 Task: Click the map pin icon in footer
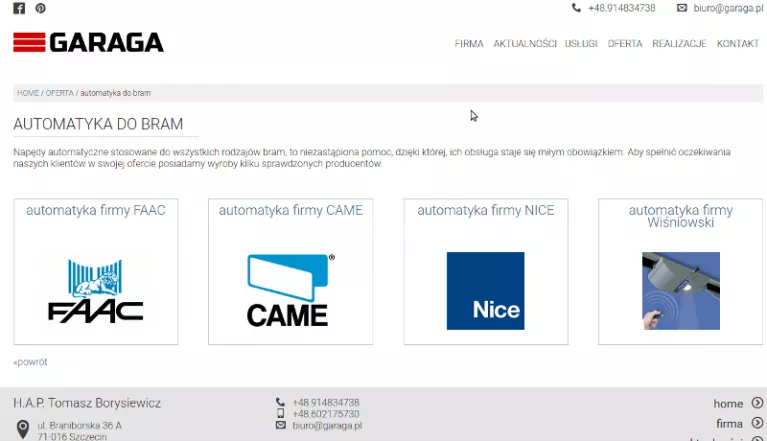coord(23,429)
